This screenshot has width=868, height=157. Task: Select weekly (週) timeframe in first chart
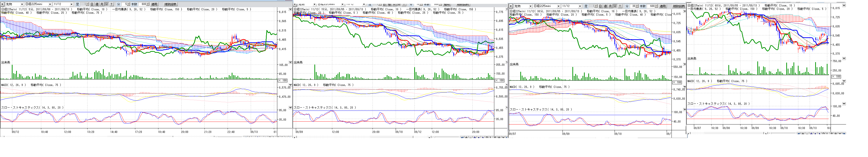pos(97,4)
